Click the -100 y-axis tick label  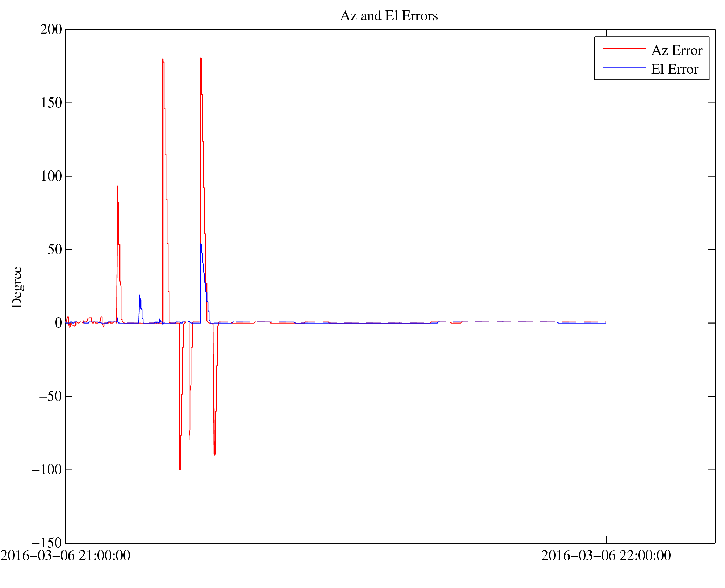[x=47, y=470]
